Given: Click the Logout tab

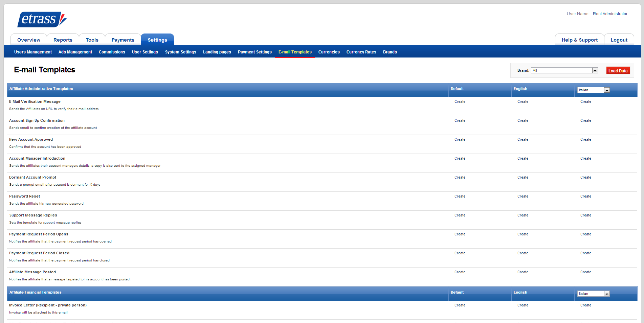Looking at the screenshot, I should pyautogui.click(x=619, y=40).
